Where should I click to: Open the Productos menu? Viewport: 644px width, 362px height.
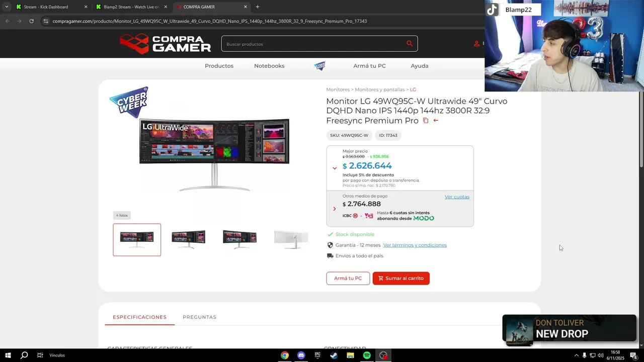[x=219, y=66]
